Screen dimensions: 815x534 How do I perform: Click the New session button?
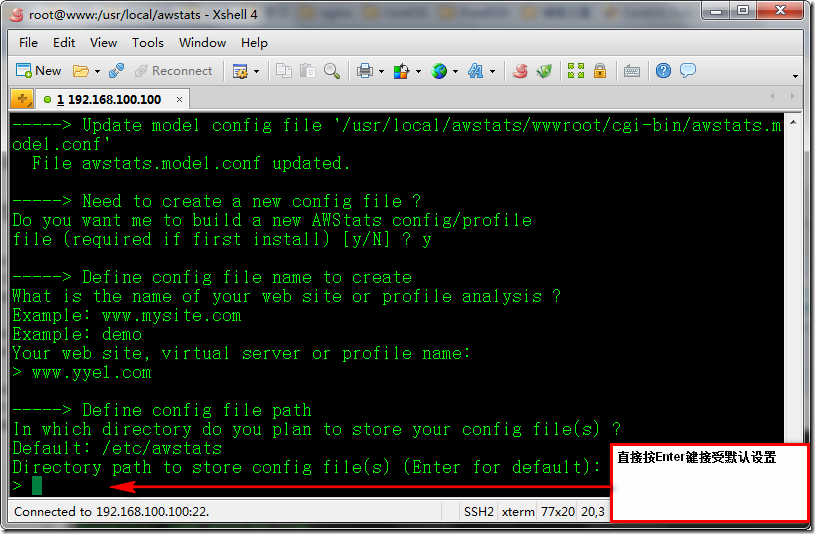tap(38, 71)
